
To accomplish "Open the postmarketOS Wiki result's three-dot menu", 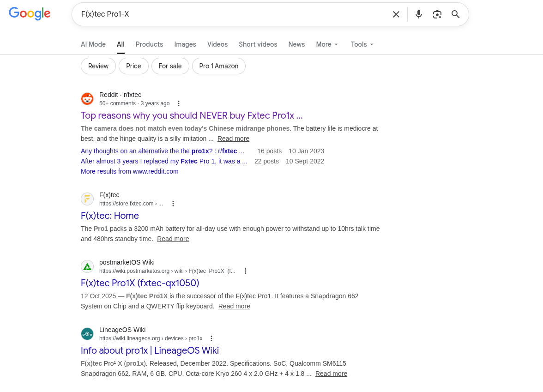I will point(246,271).
